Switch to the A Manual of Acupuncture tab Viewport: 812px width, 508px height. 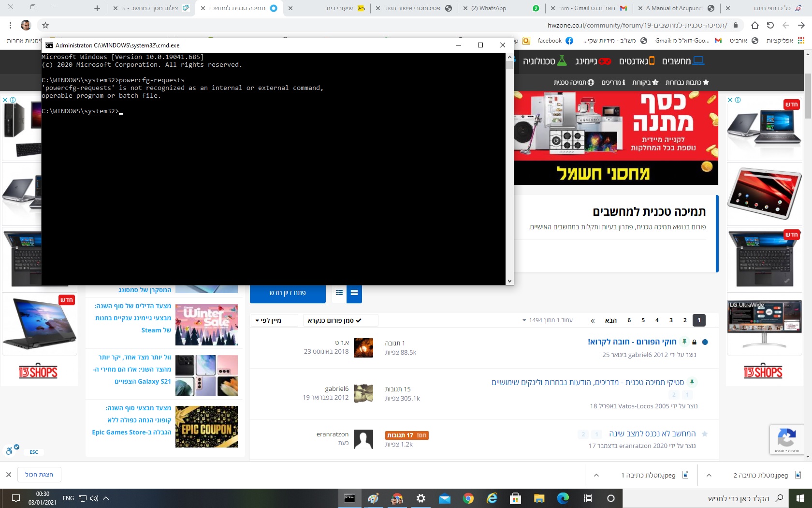(676, 8)
